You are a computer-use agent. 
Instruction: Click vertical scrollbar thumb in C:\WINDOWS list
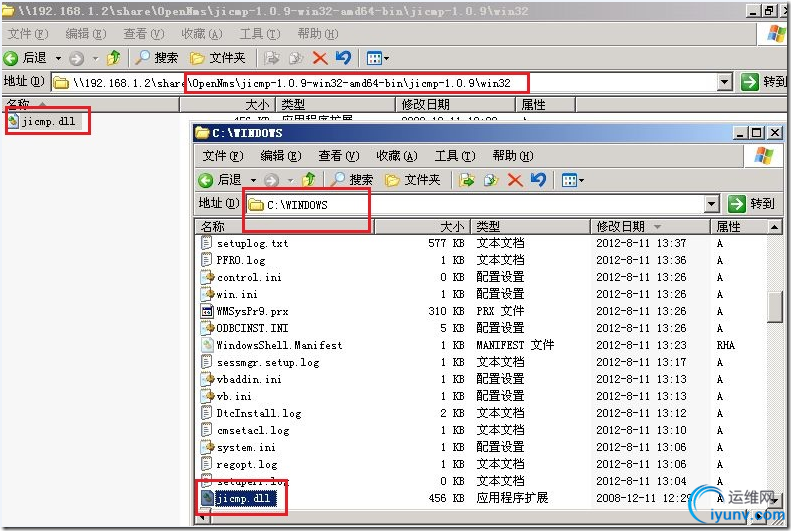pyautogui.click(x=775, y=306)
